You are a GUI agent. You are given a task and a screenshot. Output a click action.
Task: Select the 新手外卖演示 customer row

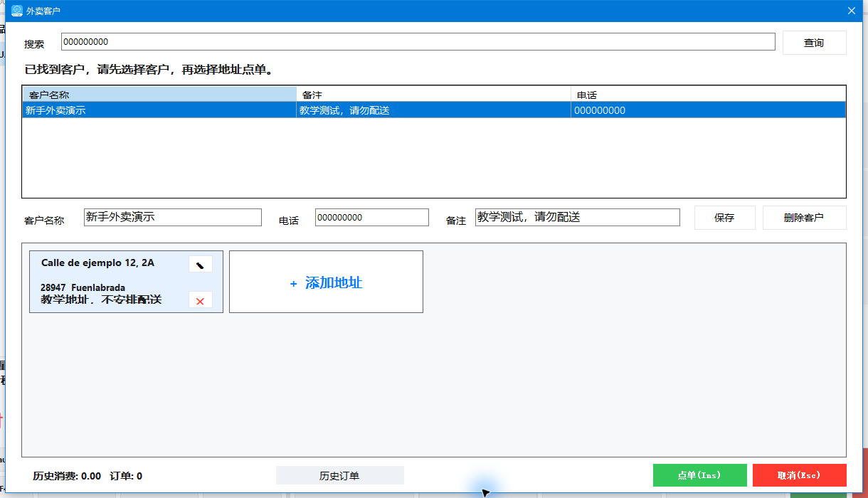434,110
